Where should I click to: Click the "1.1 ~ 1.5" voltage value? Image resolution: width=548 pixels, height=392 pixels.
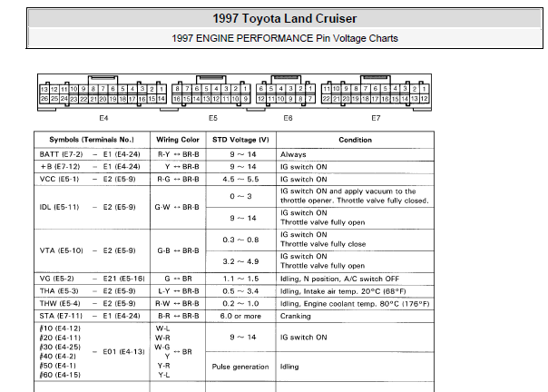tap(240, 279)
